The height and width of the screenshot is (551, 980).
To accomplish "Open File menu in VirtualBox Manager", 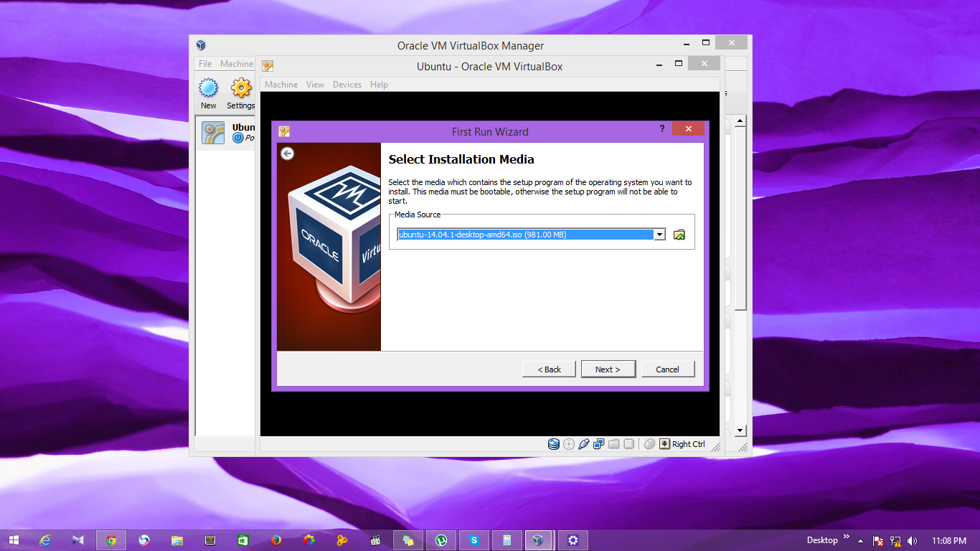I will (205, 64).
